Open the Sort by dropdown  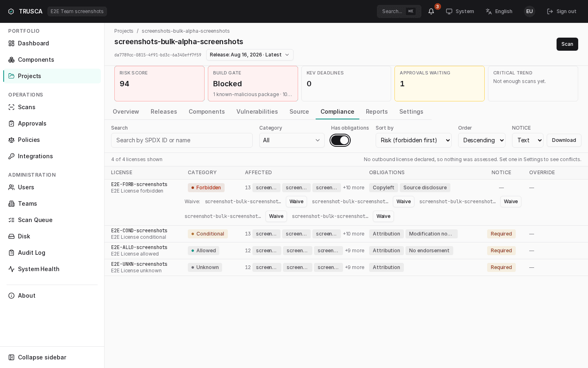(414, 140)
